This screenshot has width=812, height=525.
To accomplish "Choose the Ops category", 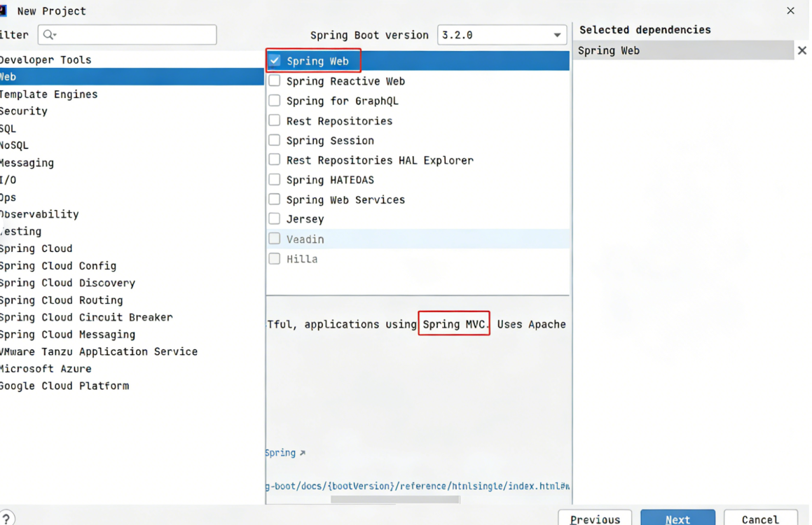I will 132,197.
